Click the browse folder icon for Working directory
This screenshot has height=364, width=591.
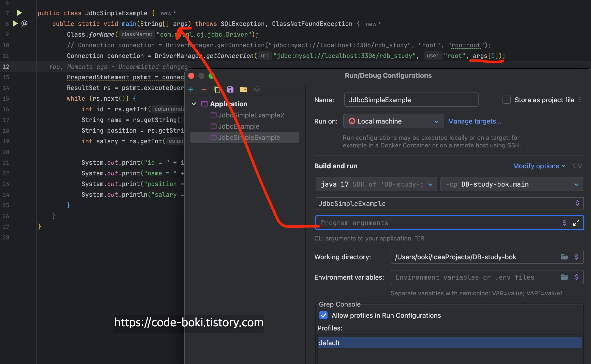pos(565,257)
